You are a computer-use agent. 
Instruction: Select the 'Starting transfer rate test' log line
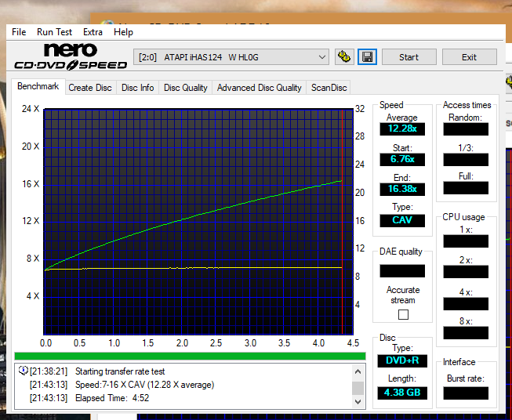(120, 371)
